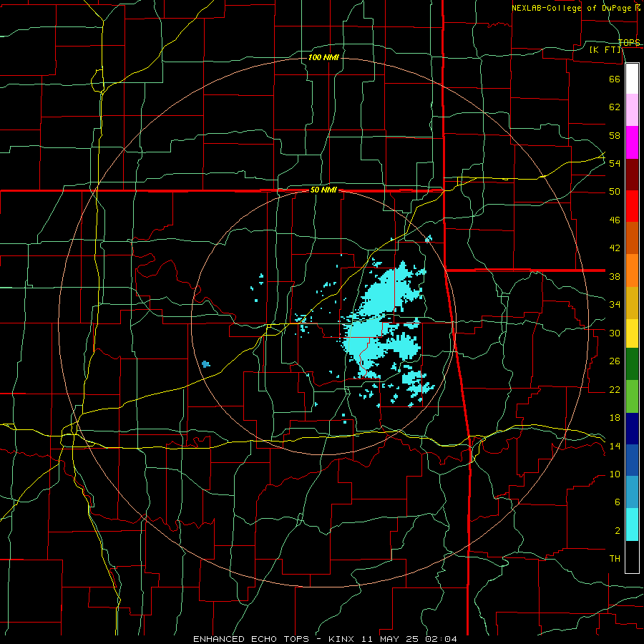
Task: Click the "11 MAY 25 02:04" timestamp
Action: (x=409, y=639)
